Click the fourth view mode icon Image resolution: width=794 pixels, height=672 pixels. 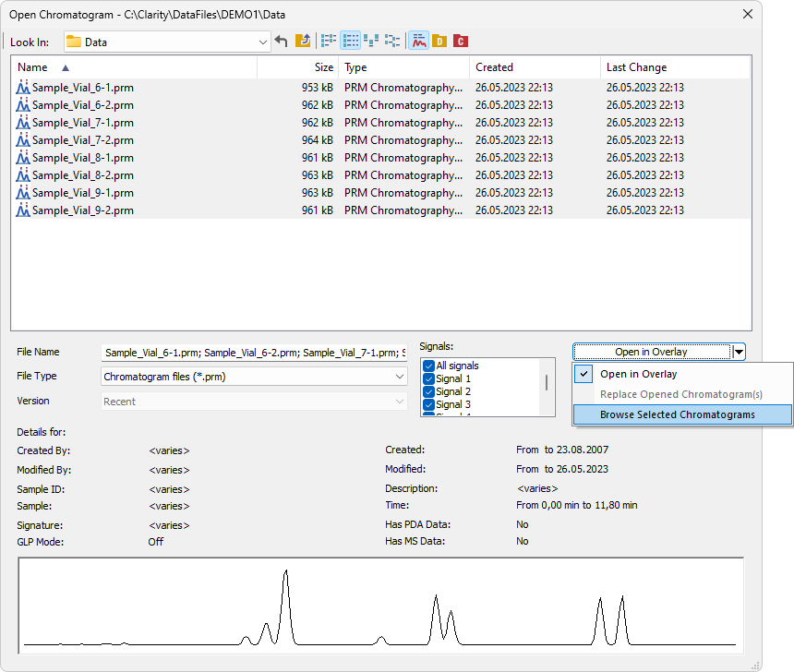[x=393, y=42]
